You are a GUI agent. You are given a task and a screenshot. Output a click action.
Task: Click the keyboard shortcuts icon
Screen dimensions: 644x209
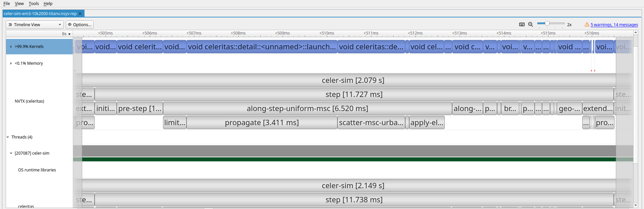click(522, 24)
